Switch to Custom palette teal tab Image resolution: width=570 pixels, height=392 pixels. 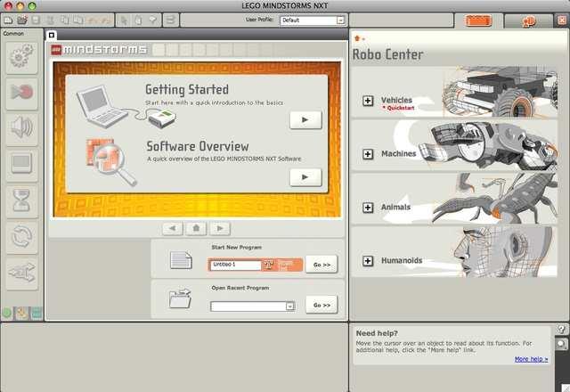pyautogui.click(x=37, y=313)
